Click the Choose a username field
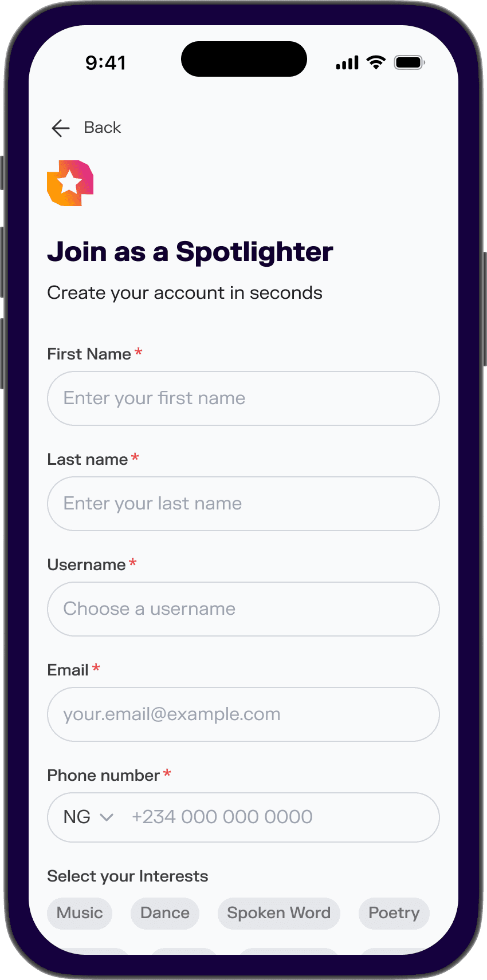487x980 pixels. click(244, 609)
